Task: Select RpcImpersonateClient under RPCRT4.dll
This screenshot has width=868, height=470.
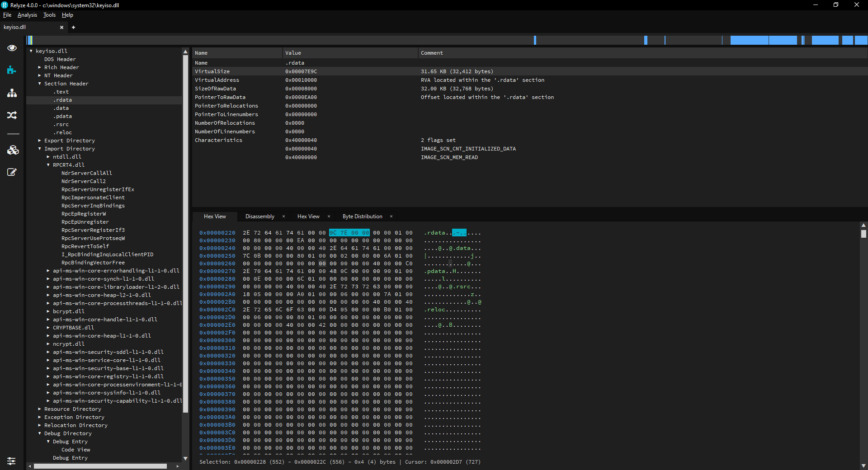Action: [93, 197]
